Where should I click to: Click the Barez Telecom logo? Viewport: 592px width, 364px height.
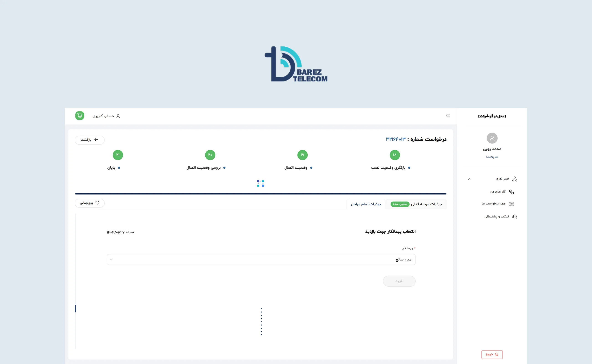click(x=296, y=64)
